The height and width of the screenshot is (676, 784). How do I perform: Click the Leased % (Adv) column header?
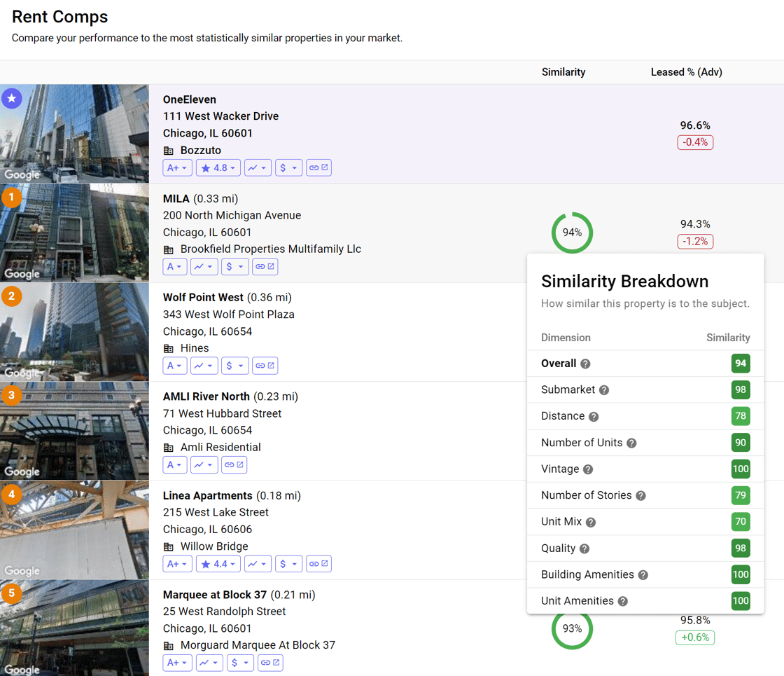687,72
